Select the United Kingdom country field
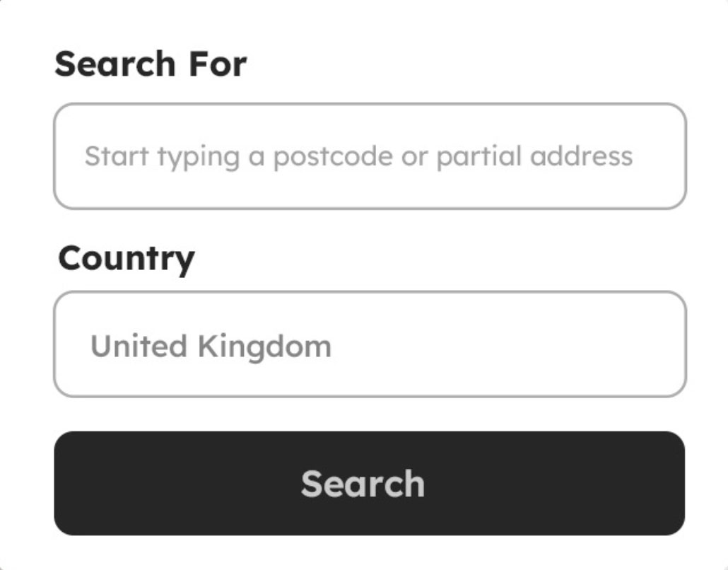Viewport: 728px width, 570px height. click(x=369, y=344)
